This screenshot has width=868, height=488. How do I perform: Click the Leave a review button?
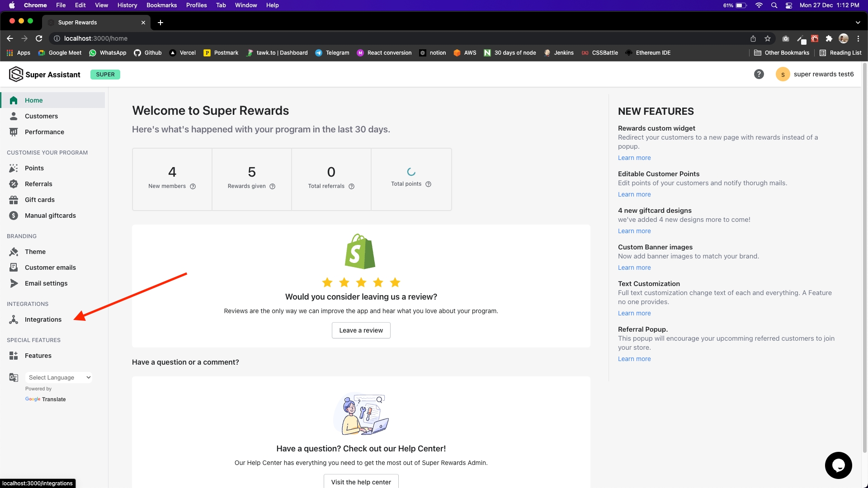coord(361,330)
